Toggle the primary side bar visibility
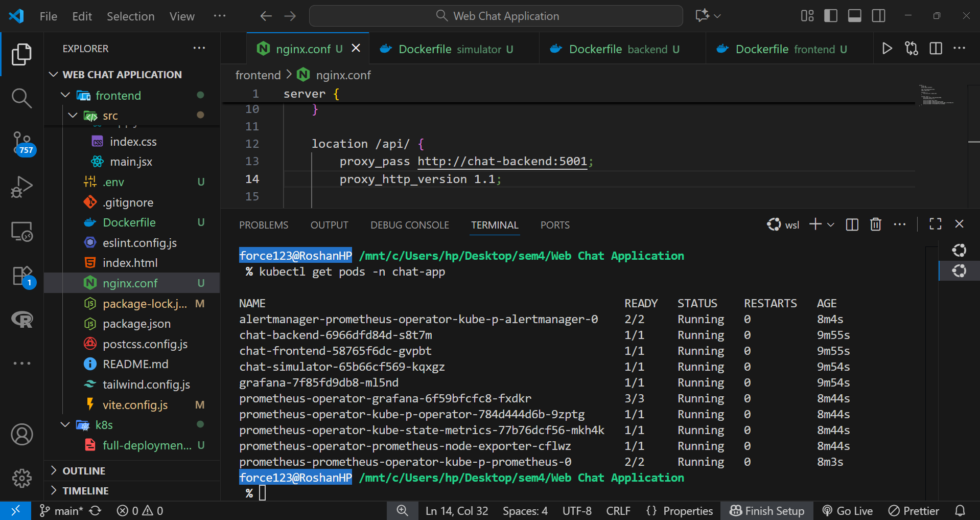The image size is (980, 520). tap(831, 16)
